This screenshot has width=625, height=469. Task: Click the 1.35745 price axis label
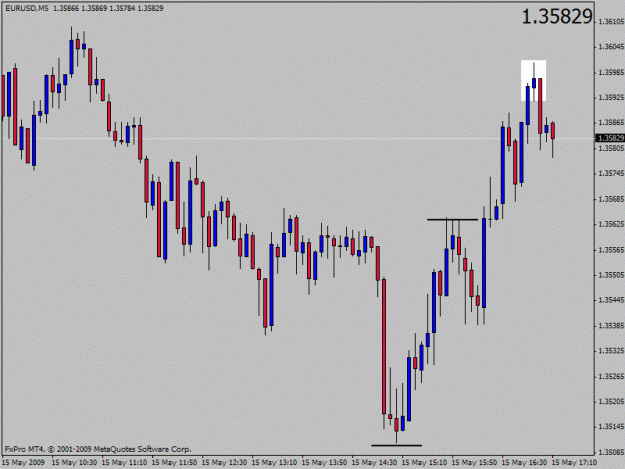(611, 173)
